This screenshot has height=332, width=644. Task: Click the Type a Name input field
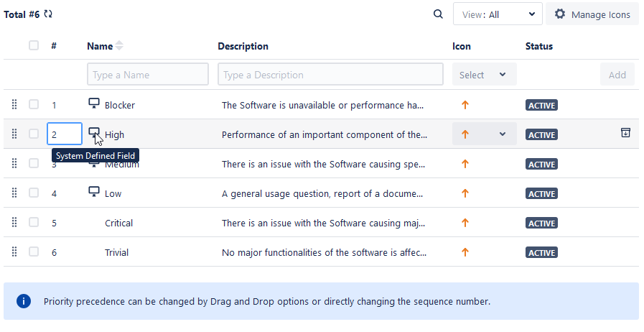tap(148, 75)
